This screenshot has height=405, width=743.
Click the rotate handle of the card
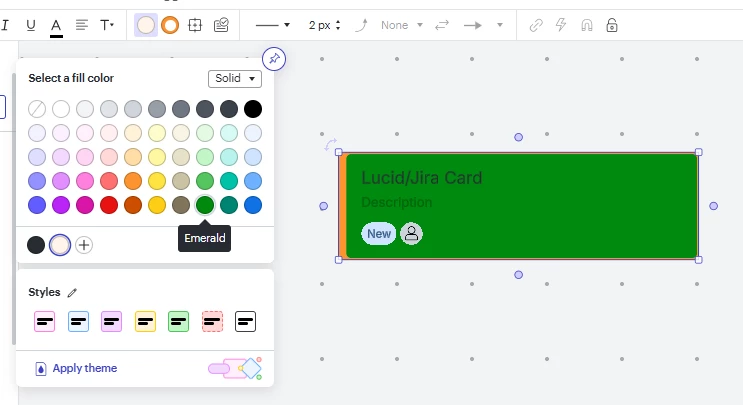tap(330, 144)
